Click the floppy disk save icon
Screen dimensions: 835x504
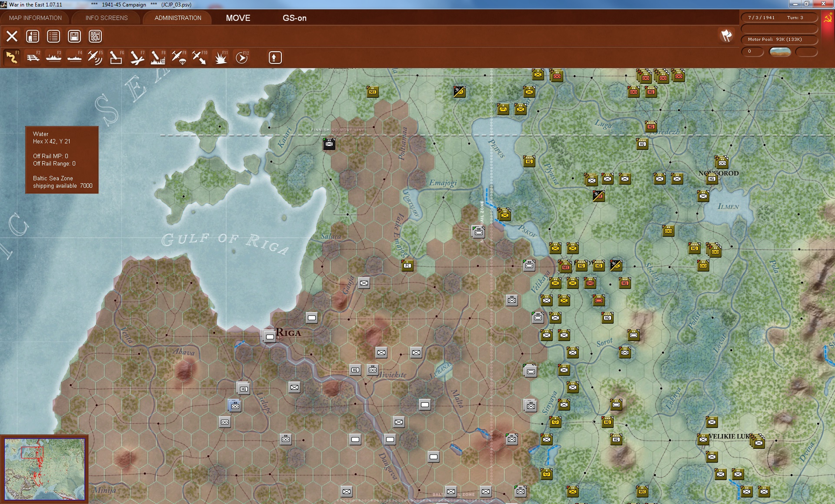(x=74, y=36)
